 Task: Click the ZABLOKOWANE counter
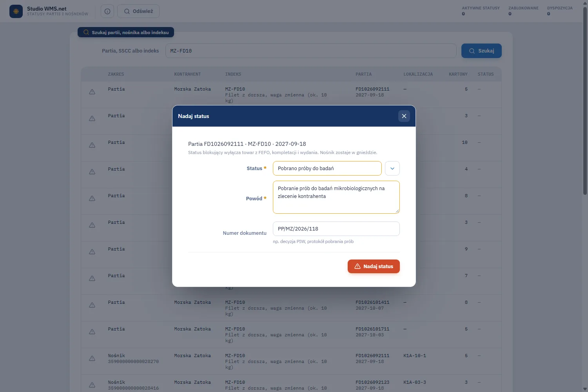(x=523, y=11)
